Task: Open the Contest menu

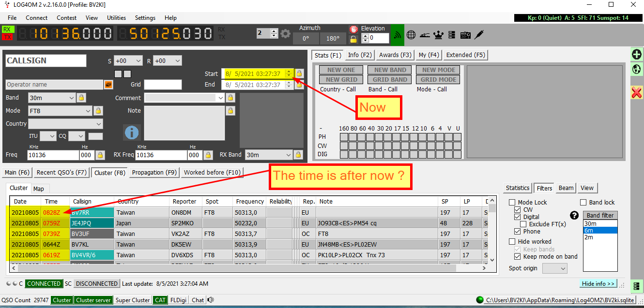Action: [66, 18]
